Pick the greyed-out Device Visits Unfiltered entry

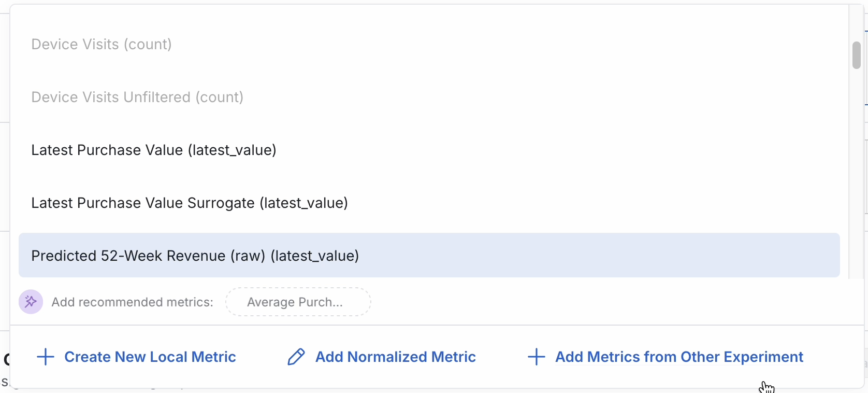point(137,97)
